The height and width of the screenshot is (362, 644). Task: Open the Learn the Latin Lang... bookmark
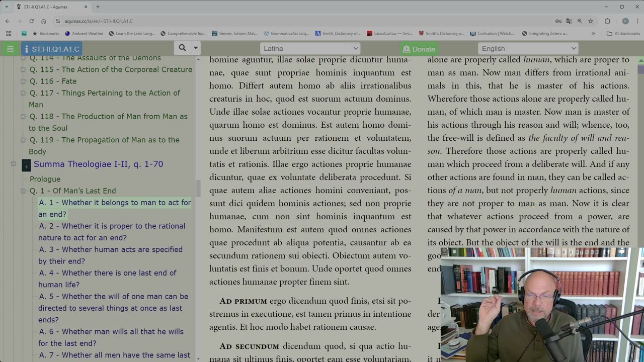[132, 34]
